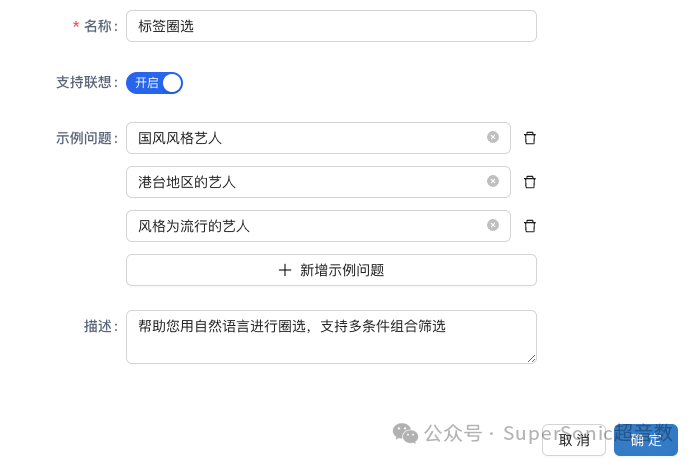Toggle the 支持联想 switch off
The image size is (695, 461).
[155, 83]
